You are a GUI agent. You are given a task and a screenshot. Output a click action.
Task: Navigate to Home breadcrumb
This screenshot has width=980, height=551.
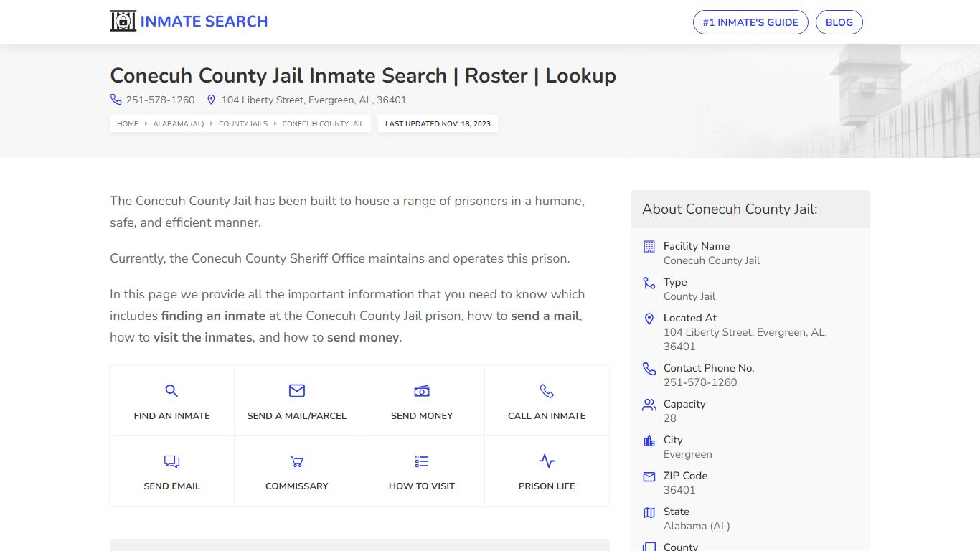click(128, 124)
